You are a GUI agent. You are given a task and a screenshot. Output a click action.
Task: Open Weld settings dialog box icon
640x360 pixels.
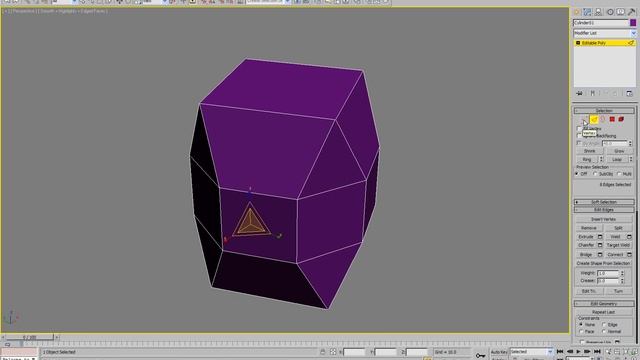[629, 237]
